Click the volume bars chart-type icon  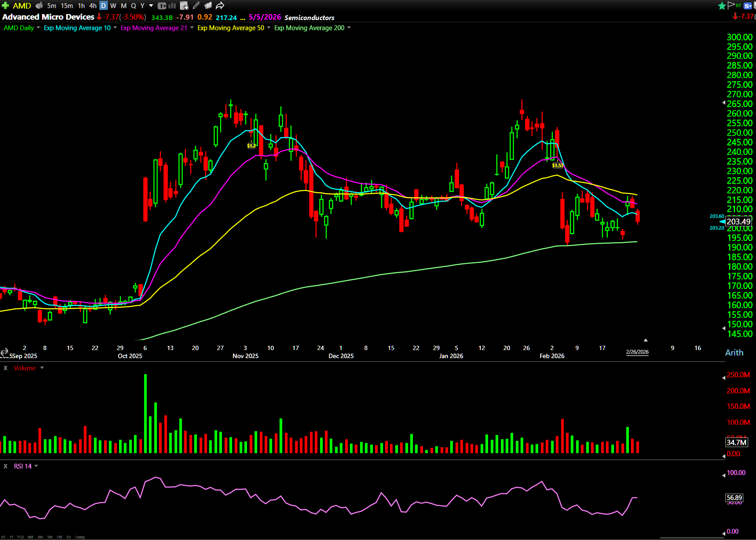(x=172, y=6)
